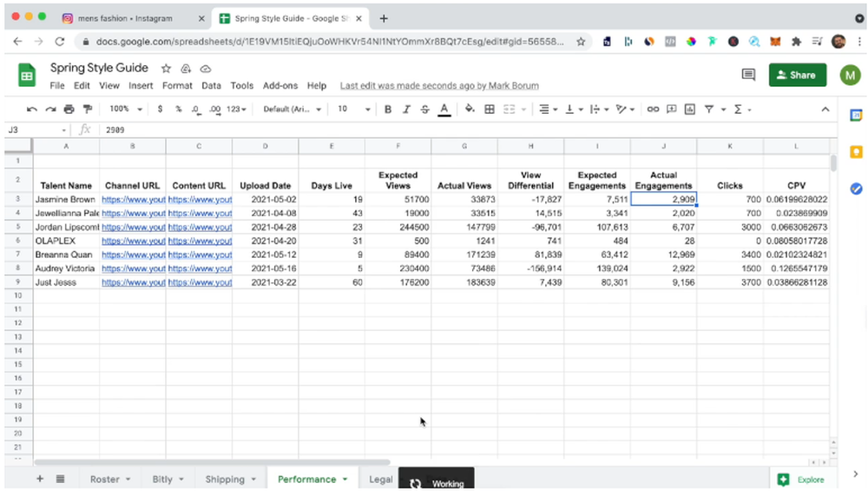Open Jasmine Brown's channel URL link
868x503 pixels.
pos(132,199)
